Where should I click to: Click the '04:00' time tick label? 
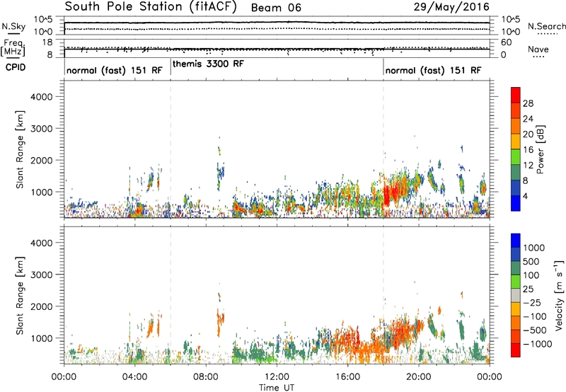135,377
